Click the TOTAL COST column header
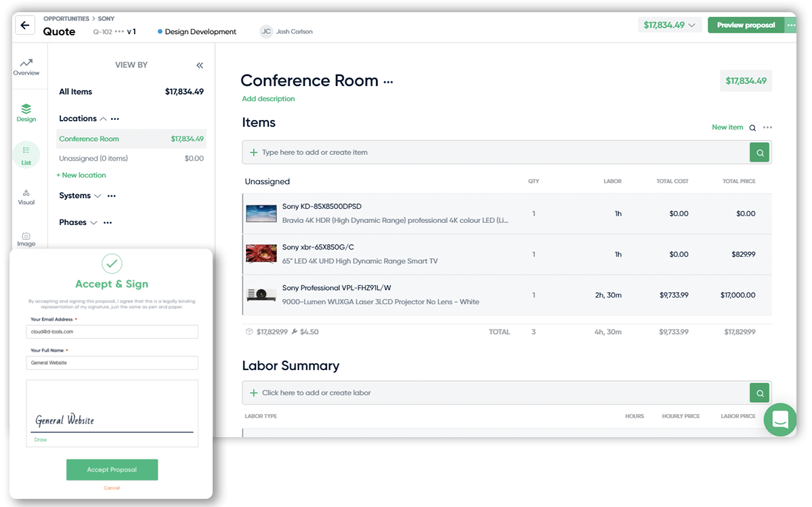The width and height of the screenshot is (812, 507). tap(672, 182)
